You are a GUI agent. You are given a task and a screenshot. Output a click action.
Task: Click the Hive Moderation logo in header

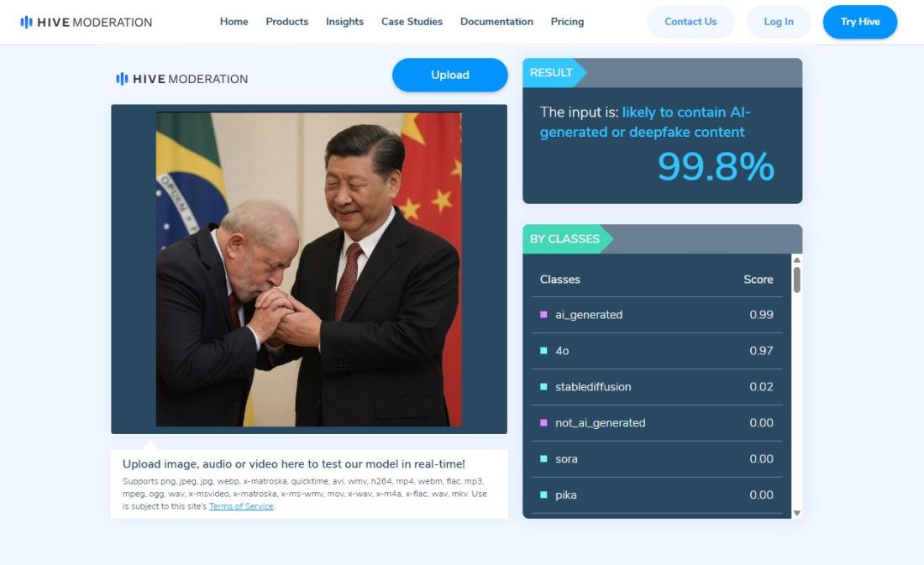point(86,23)
